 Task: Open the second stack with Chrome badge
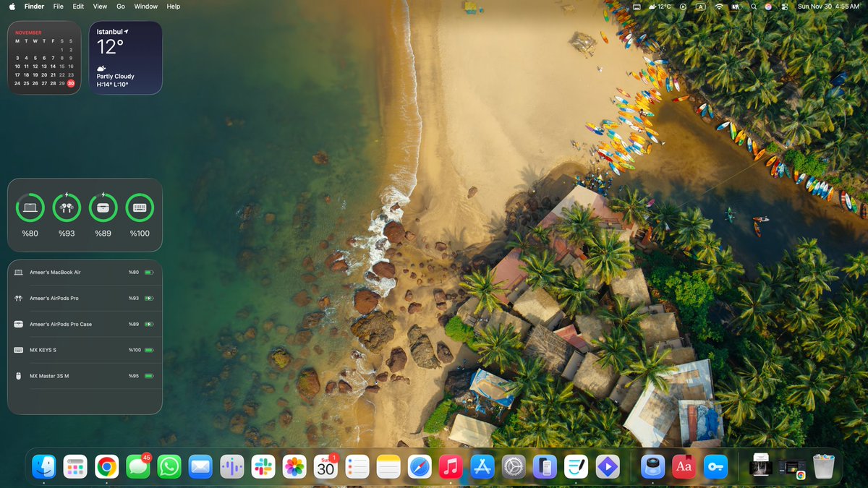(792, 467)
